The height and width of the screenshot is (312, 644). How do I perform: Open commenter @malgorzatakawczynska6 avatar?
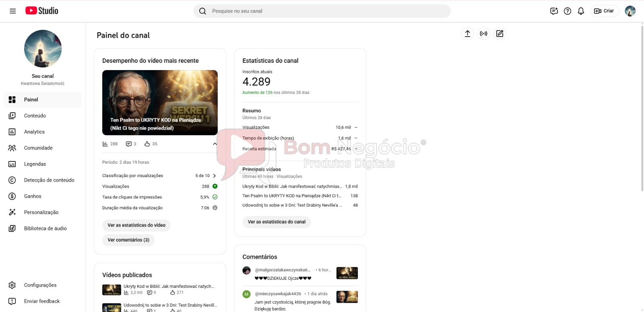[x=246, y=271]
